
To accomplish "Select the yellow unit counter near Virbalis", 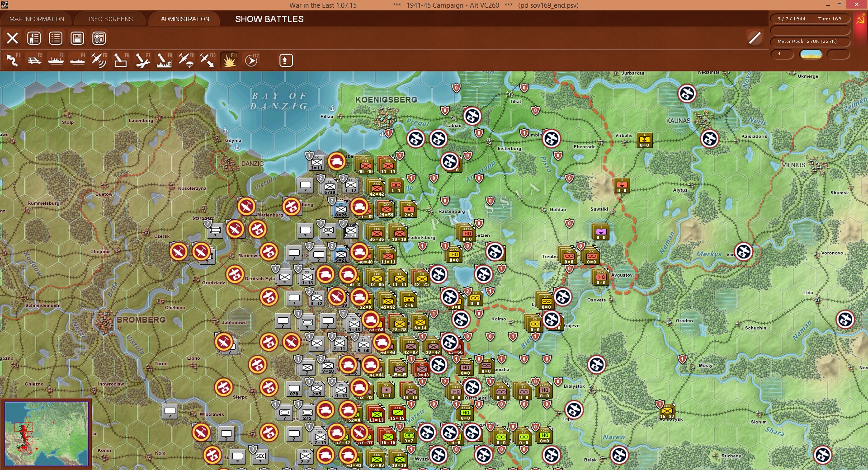I will click(644, 140).
